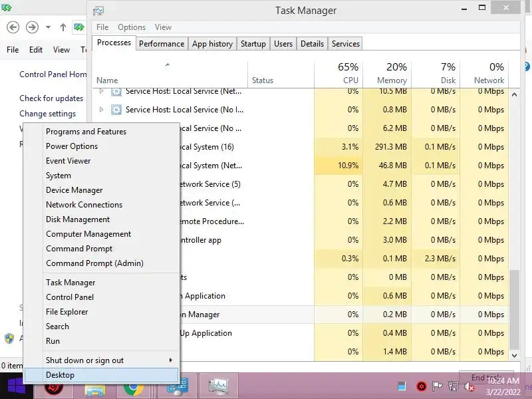This screenshot has height=399, width=532.
Task: Sort processes by Network column
Action: coord(484,74)
